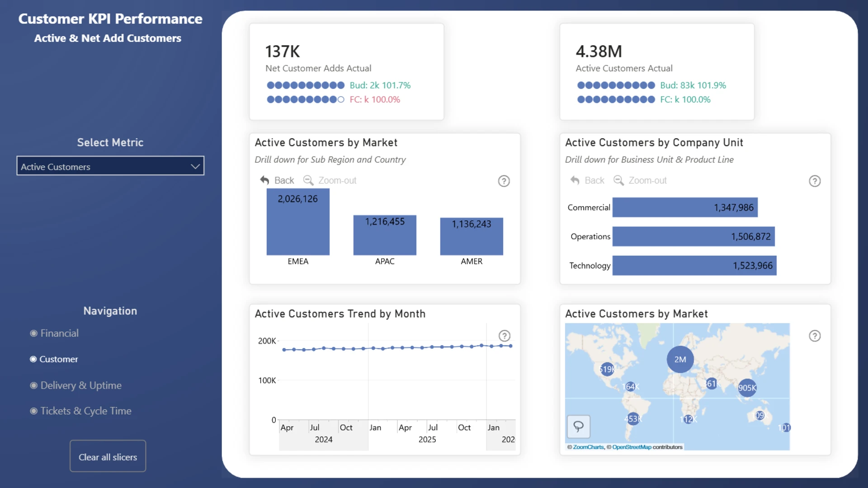This screenshot has width=868, height=488.
Task: Open help icon on Market map
Action: click(x=814, y=336)
